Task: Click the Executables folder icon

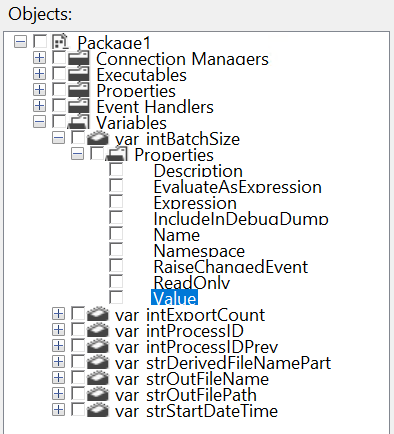Action: coord(79,74)
